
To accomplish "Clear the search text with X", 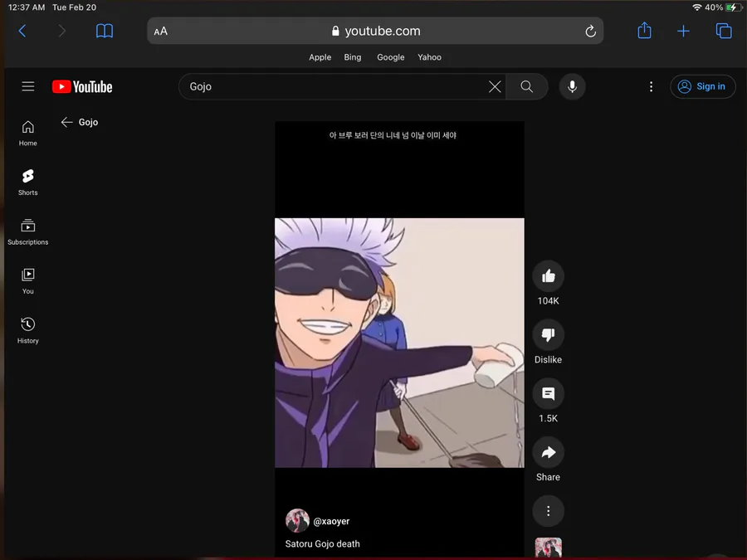I will [x=495, y=86].
